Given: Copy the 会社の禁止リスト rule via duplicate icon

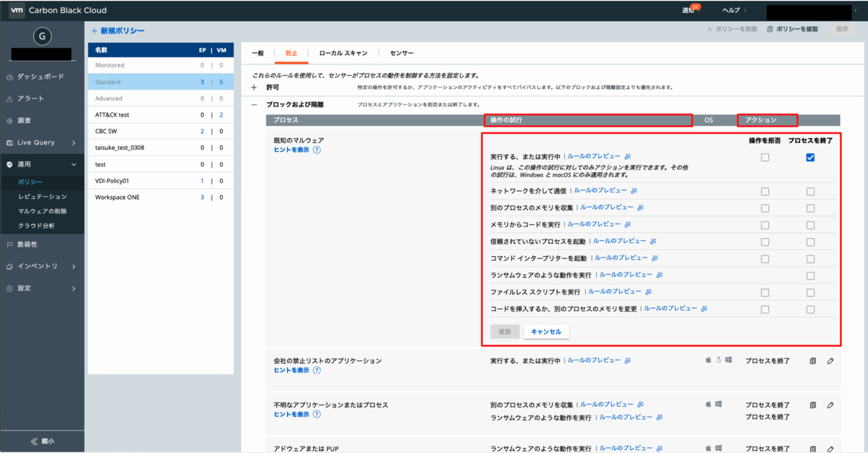Looking at the screenshot, I should 813,360.
